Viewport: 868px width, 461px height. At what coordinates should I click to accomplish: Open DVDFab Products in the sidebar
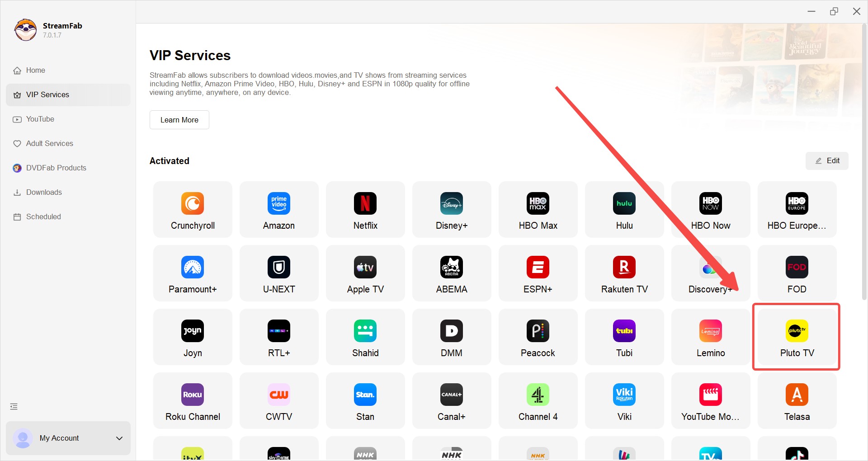pos(56,168)
